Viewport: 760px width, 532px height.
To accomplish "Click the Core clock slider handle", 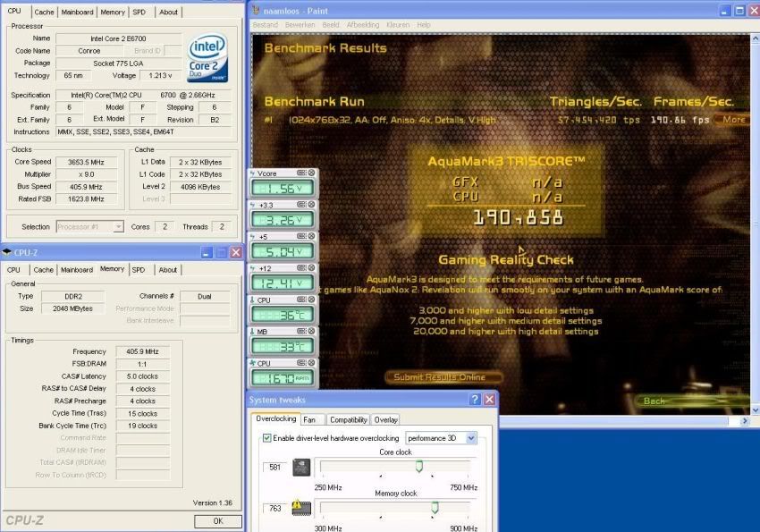I will point(419,466).
